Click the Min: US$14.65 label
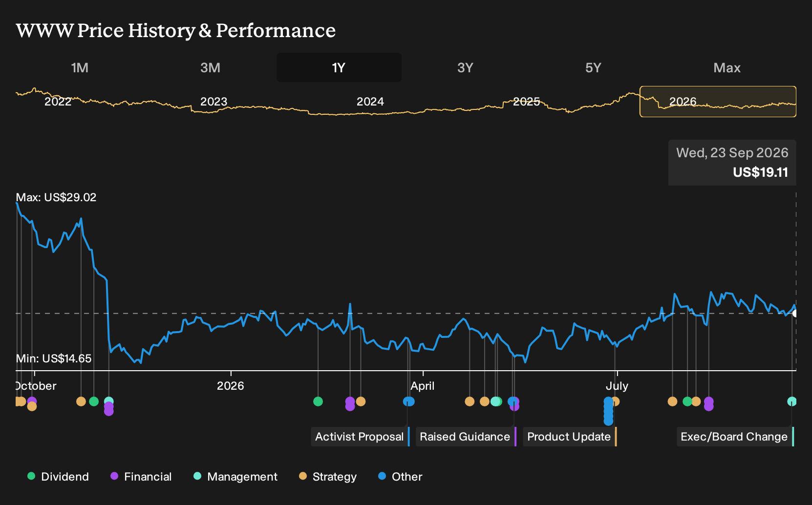The height and width of the screenshot is (505, 812). click(x=54, y=358)
